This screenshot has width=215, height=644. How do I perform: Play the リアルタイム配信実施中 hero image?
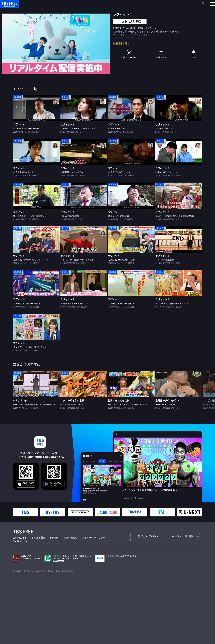56,44
